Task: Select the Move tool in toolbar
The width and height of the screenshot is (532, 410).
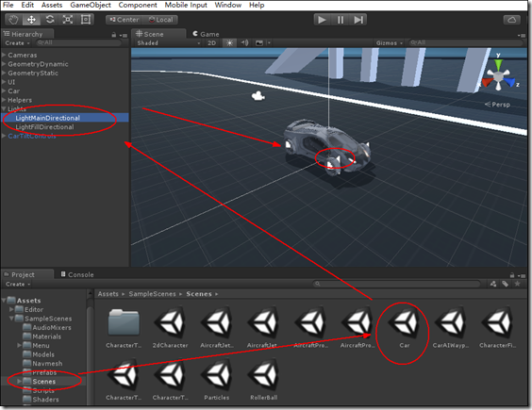Action: [31, 20]
